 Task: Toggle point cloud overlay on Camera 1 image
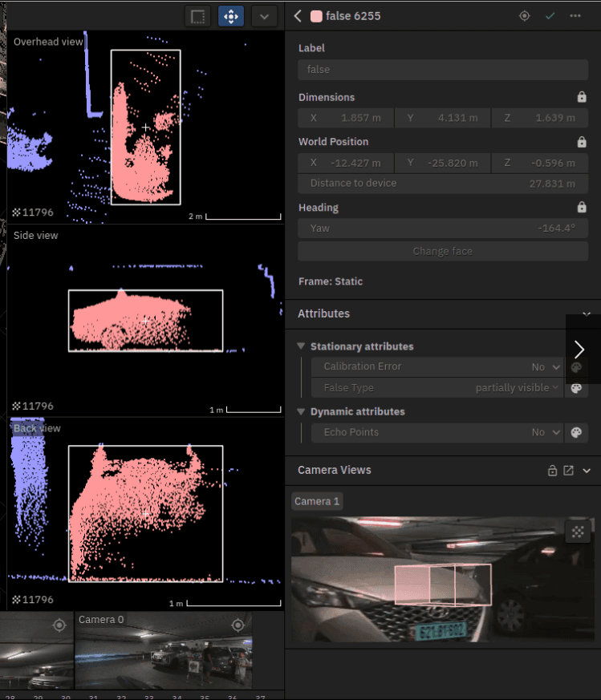[x=578, y=532]
